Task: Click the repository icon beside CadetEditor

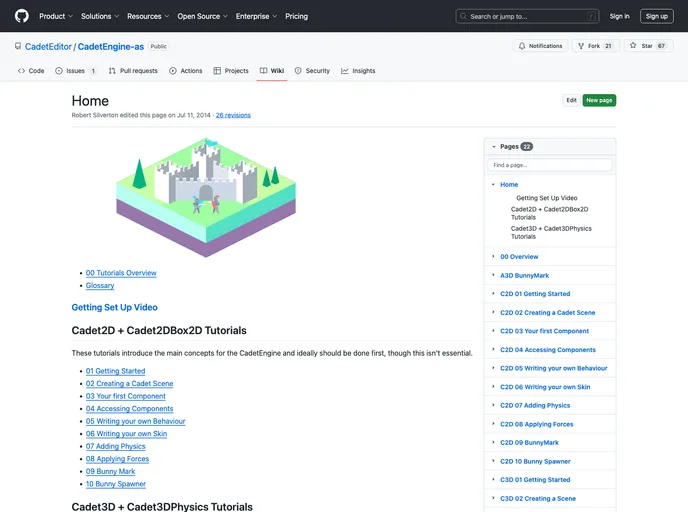Action: pyautogui.click(x=18, y=46)
